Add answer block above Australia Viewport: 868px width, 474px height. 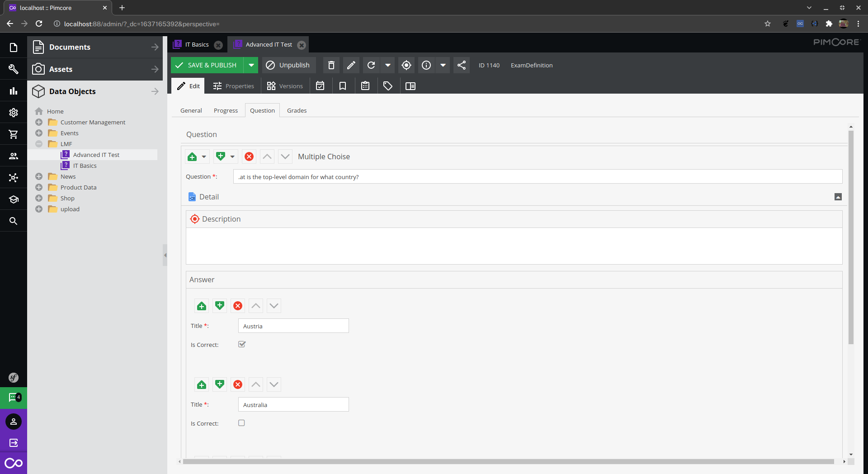click(x=202, y=384)
